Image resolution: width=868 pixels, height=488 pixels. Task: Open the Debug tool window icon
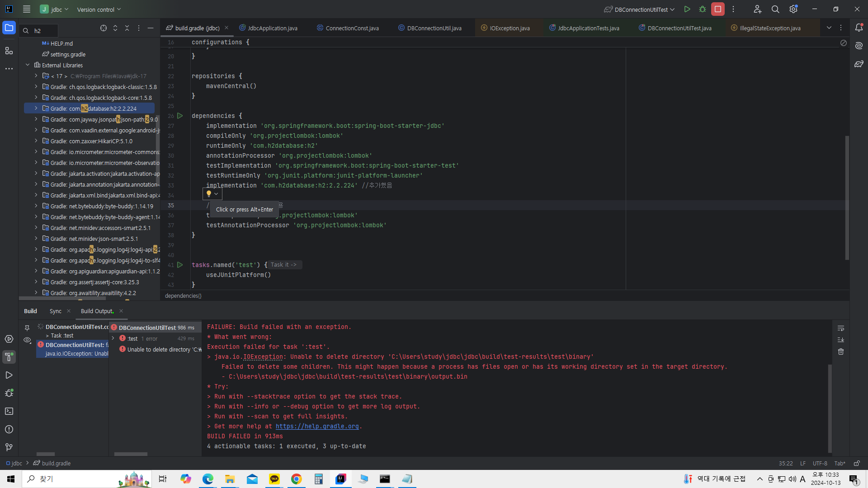point(9,393)
